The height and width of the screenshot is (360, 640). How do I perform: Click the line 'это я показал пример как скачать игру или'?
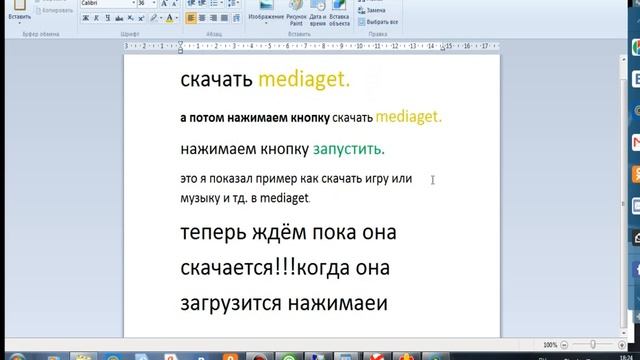pyautogui.click(x=296, y=179)
